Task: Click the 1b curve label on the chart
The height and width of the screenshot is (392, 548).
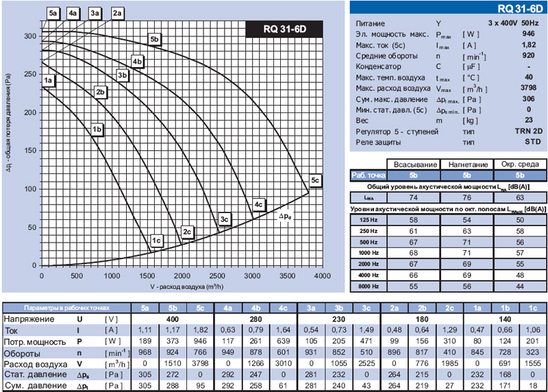Action: click(x=97, y=129)
